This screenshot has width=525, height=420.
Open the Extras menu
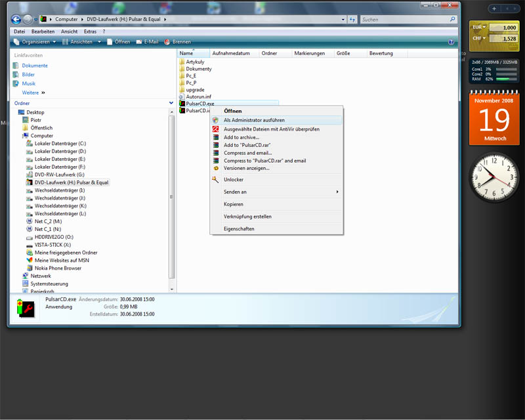pyautogui.click(x=90, y=31)
